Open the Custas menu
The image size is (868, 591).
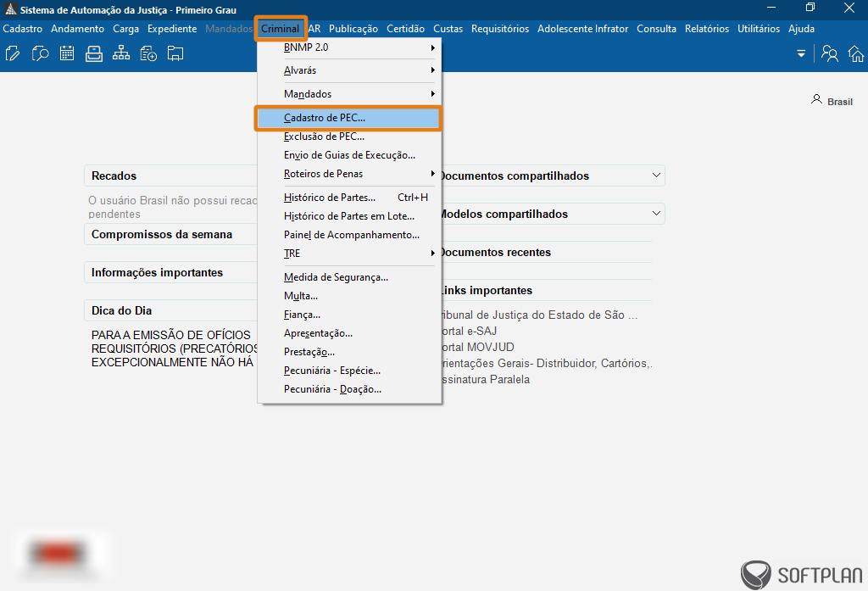(x=448, y=29)
